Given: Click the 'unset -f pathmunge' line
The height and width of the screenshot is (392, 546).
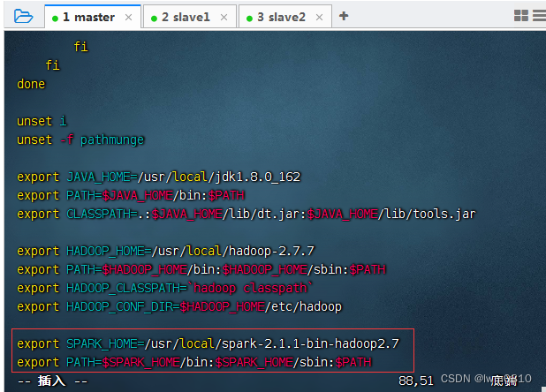Looking at the screenshot, I should click(x=80, y=139).
